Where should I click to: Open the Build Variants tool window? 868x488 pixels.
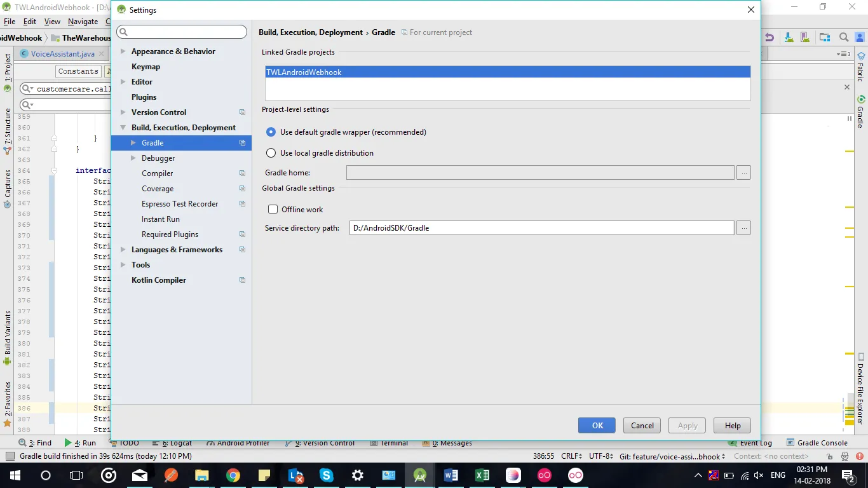[x=8, y=337]
